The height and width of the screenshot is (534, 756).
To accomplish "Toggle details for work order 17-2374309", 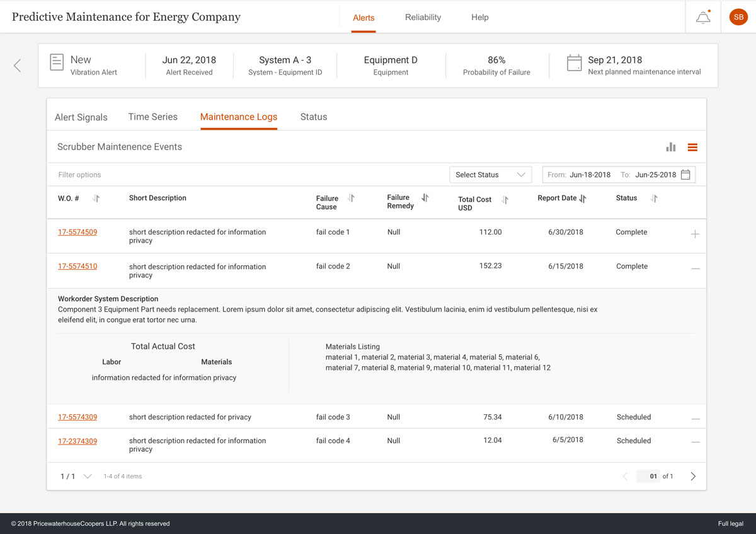I will (696, 442).
